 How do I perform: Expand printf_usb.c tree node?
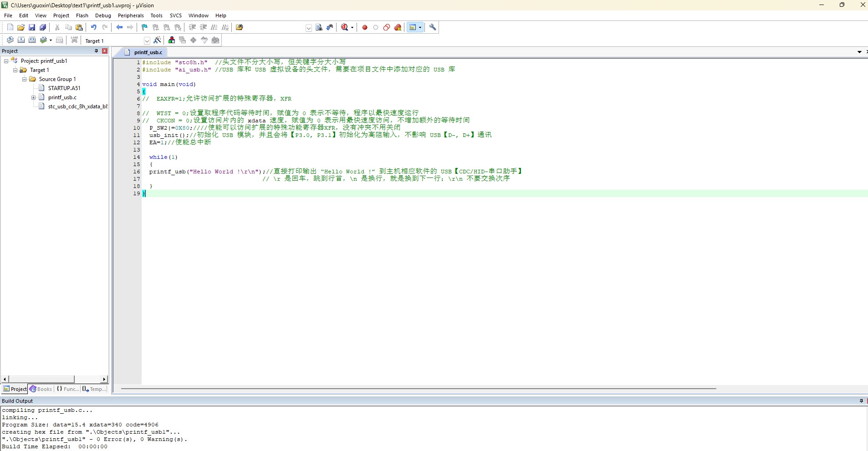[33, 97]
